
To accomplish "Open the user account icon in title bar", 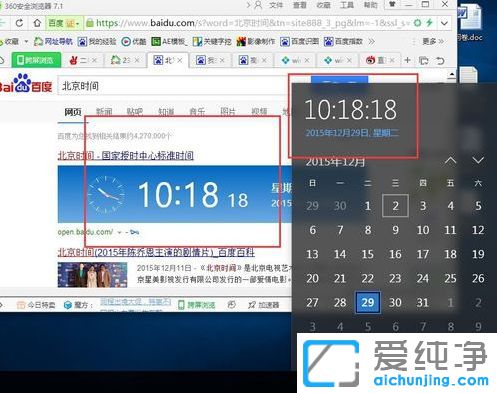I will tap(258, 5).
